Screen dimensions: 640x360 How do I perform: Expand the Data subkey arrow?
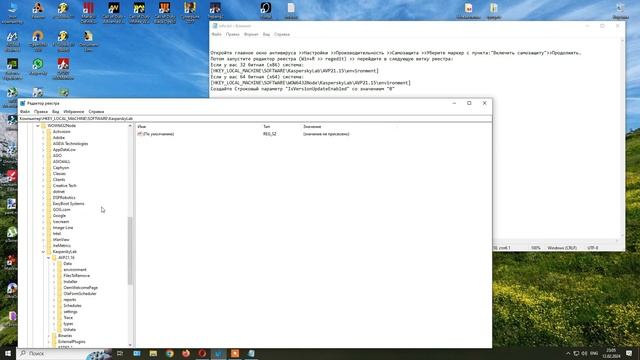pyautogui.click(x=54, y=264)
